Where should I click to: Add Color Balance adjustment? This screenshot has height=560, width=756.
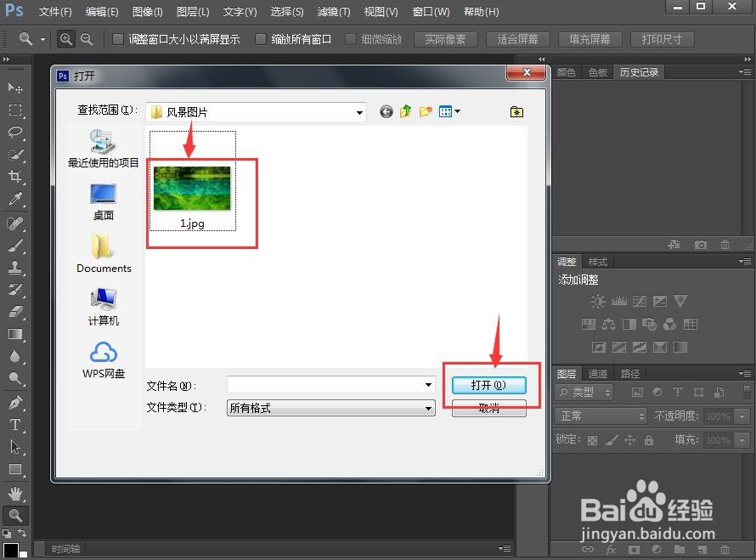tap(608, 324)
